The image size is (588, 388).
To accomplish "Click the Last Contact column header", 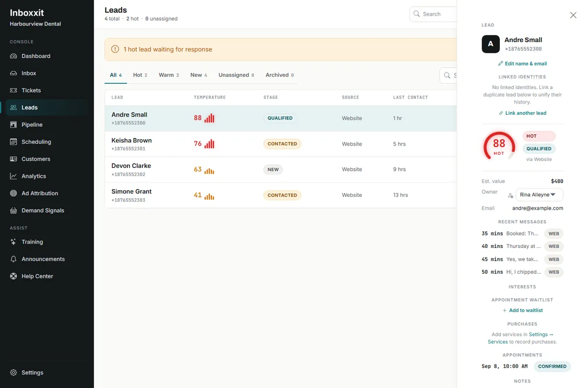I will pyautogui.click(x=411, y=97).
